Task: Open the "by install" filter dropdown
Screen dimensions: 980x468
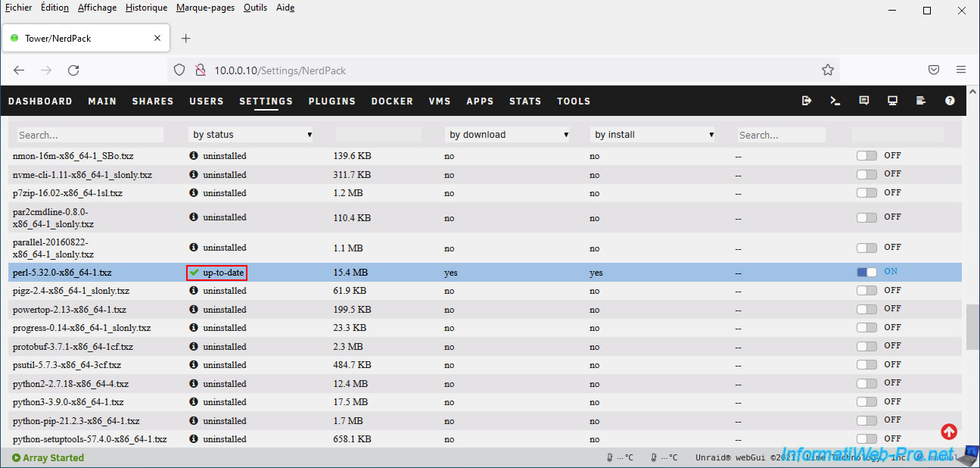Action: coord(653,135)
